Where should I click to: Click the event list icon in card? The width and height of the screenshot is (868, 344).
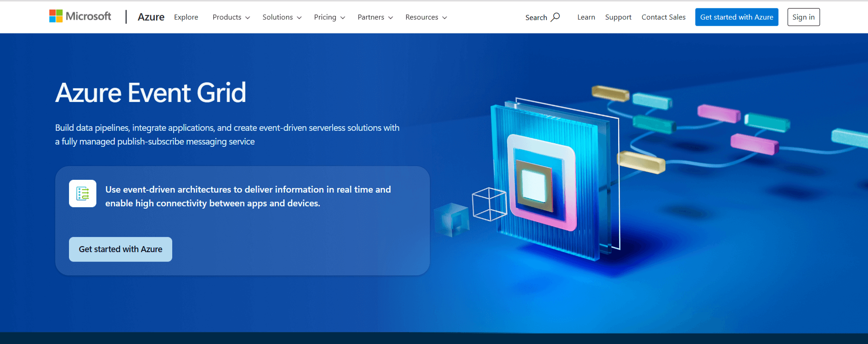pos(83,193)
